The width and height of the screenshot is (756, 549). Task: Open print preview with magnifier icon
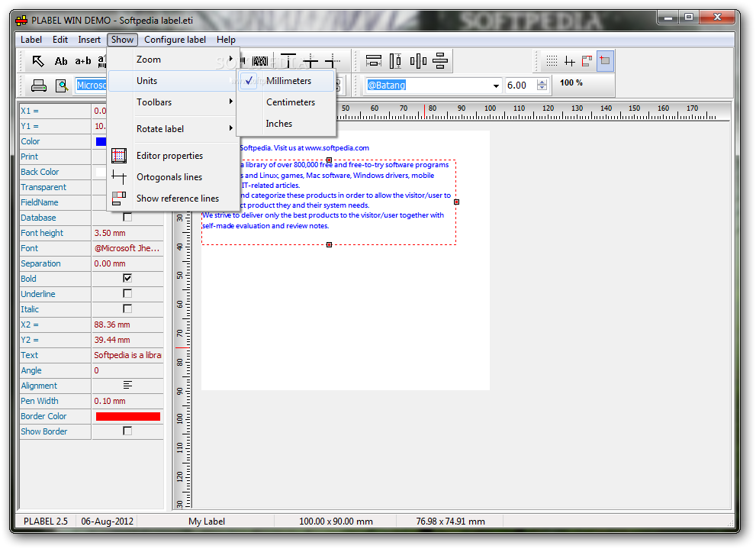coord(62,86)
